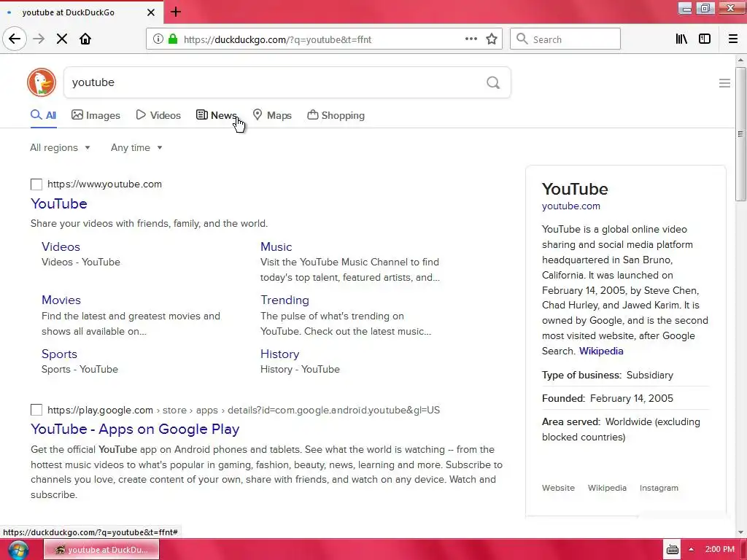
Task: Select the Firefox taskbar button 'youtube at DuckDu...'
Action: (x=101, y=550)
